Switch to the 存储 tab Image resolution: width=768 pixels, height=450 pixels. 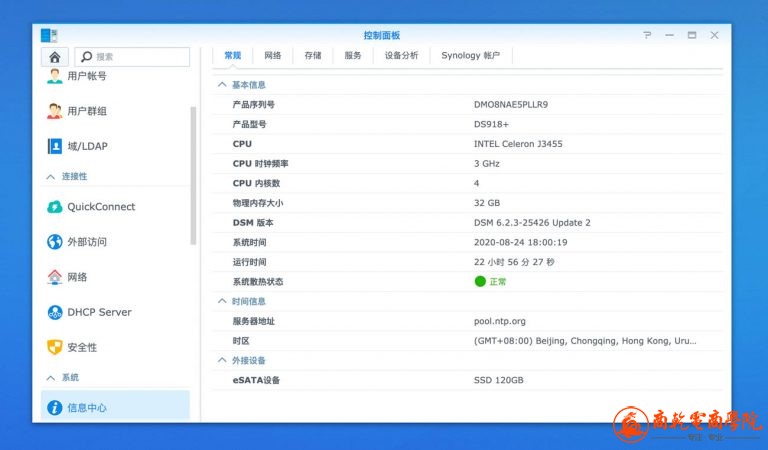point(313,55)
